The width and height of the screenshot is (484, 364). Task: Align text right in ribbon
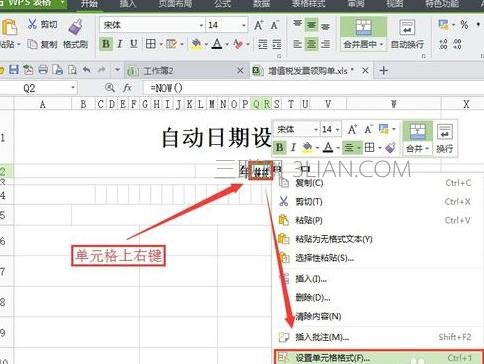(325, 44)
